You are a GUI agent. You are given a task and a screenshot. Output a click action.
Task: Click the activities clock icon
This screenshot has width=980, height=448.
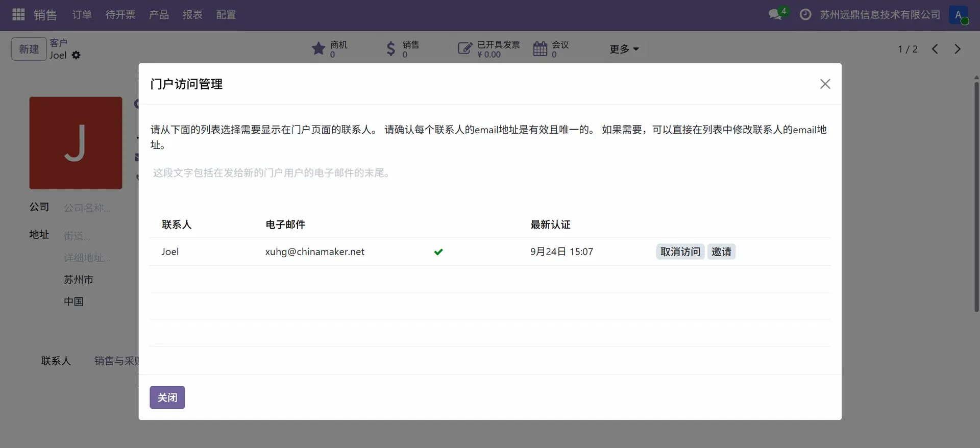click(805, 15)
